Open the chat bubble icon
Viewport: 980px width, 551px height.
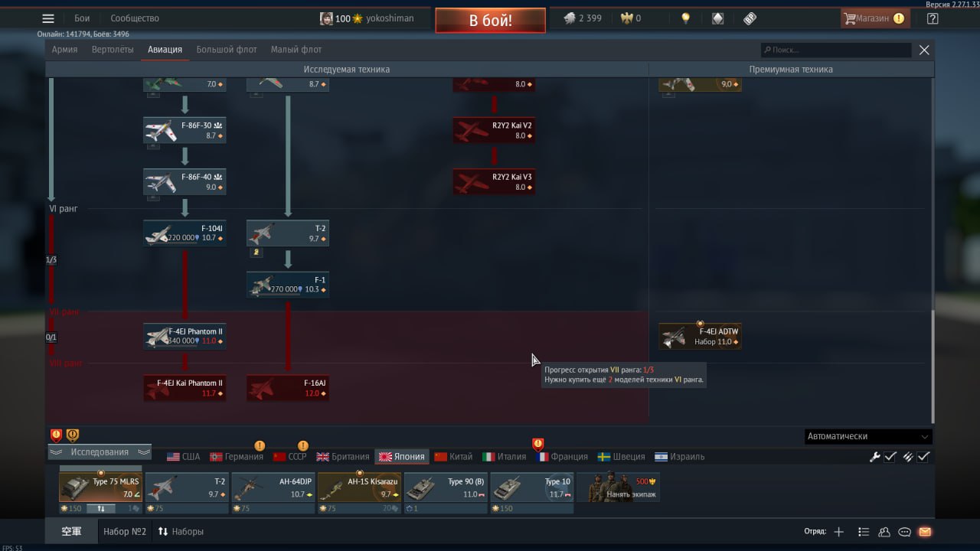tap(904, 532)
